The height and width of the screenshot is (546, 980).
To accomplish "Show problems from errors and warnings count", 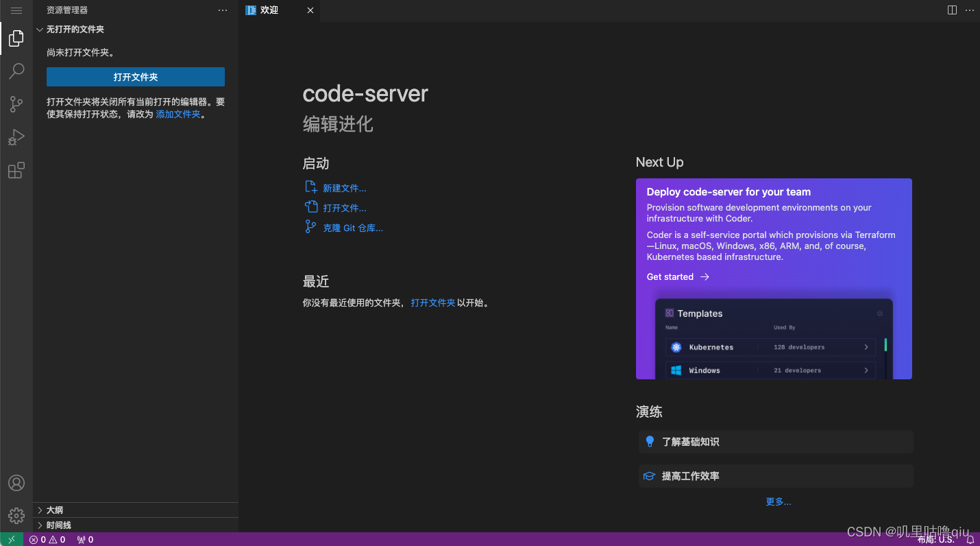I will coord(47,540).
